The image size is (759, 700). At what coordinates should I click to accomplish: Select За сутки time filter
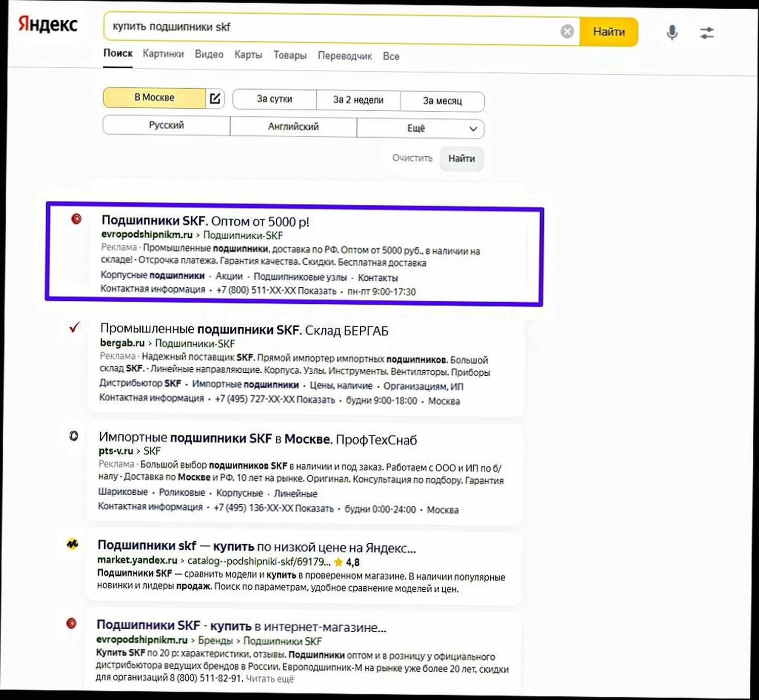274,99
